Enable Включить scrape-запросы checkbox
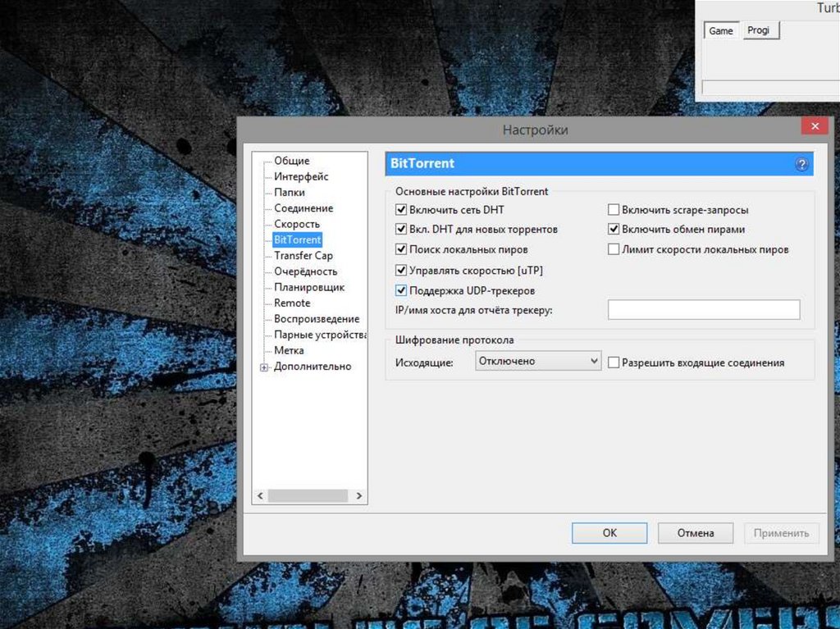 coord(614,211)
